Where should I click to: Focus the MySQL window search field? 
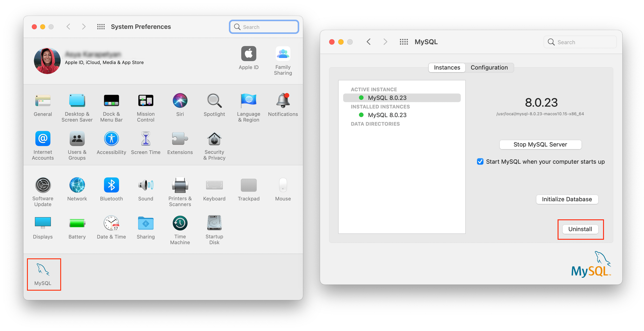tap(580, 42)
